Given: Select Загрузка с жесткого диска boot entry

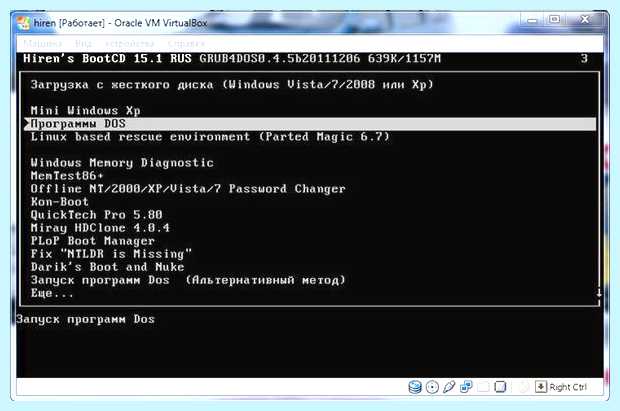Looking at the screenshot, I should [232, 84].
